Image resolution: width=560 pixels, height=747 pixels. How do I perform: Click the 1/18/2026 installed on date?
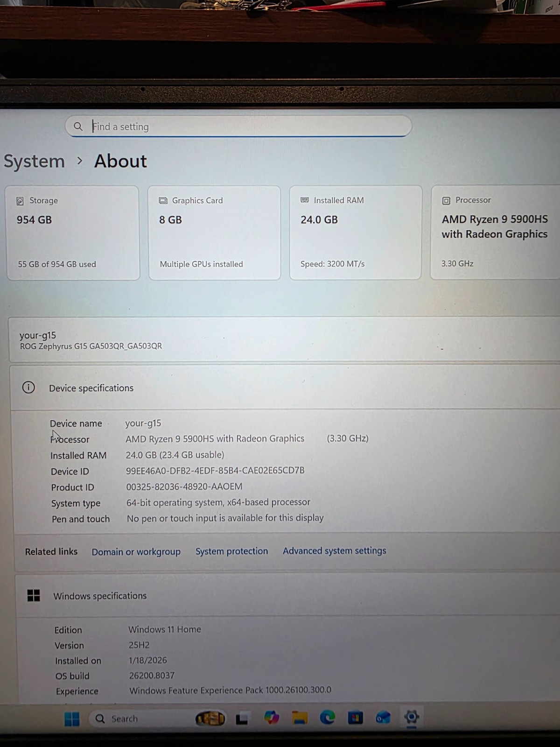tap(148, 661)
